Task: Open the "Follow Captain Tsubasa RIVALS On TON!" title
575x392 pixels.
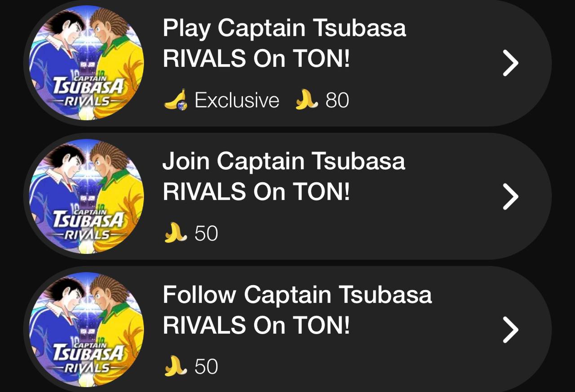Action: click(x=297, y=310)
